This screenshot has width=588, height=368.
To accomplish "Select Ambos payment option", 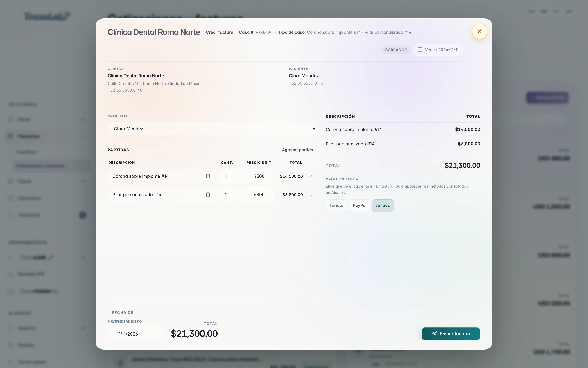I will point(383,205).
